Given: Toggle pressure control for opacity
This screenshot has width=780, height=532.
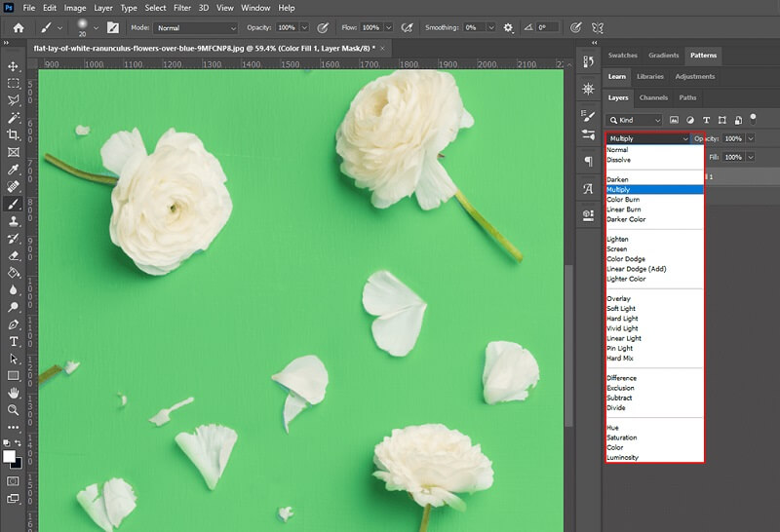Looking at the screenshot, I should [x=323, y=28].
